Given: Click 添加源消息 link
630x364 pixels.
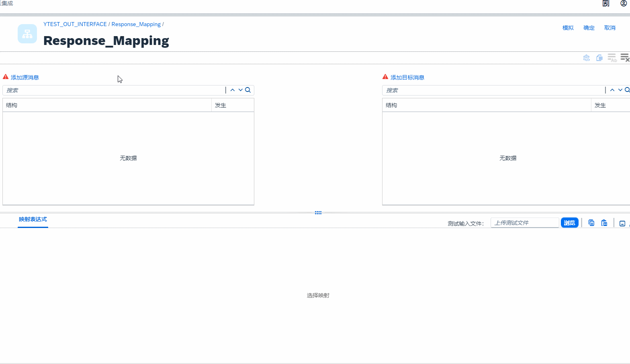Looking at the screenshot, I should pyautogui.click(x=25, y=77).
